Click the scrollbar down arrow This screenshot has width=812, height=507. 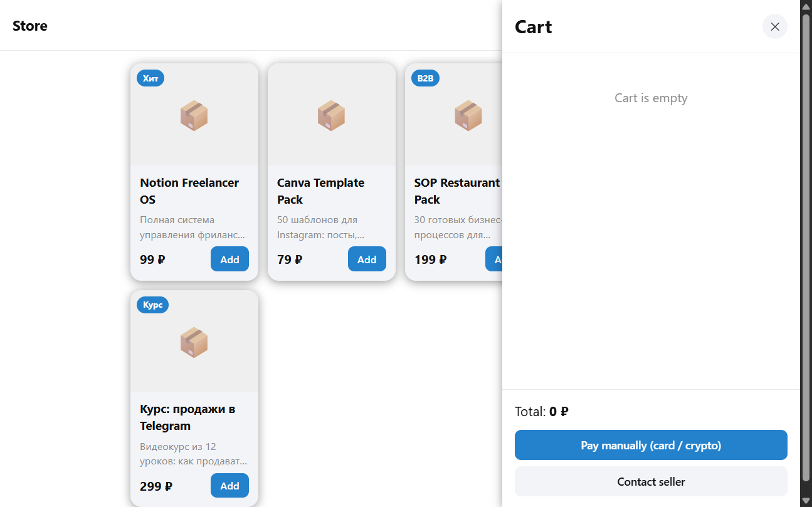pos(806,501)
